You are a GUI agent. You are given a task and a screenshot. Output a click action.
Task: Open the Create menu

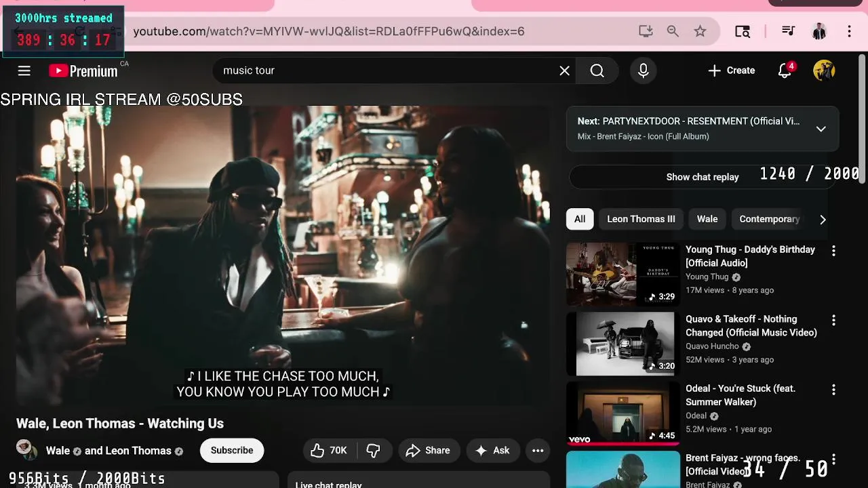731,70
